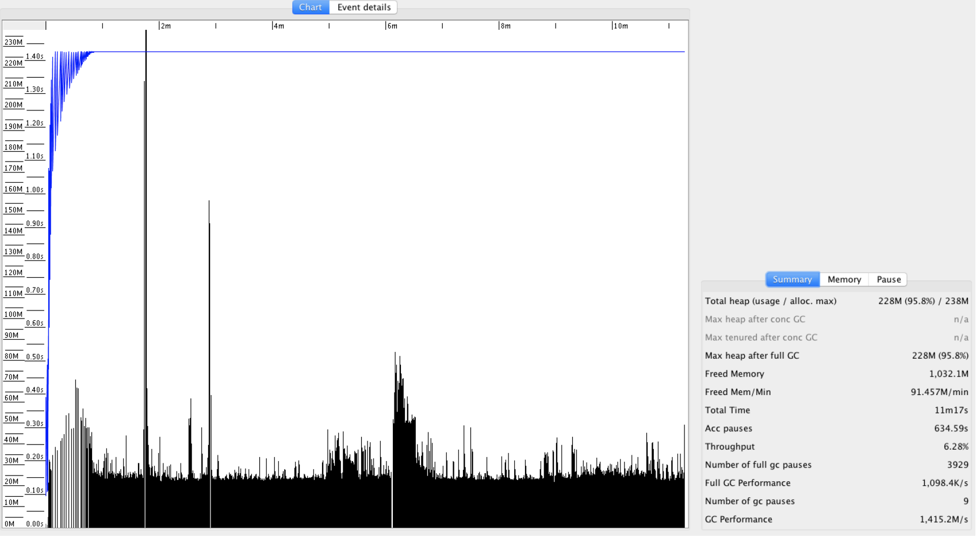
Task: Click the 8m timeline marker
Action: 506,26
